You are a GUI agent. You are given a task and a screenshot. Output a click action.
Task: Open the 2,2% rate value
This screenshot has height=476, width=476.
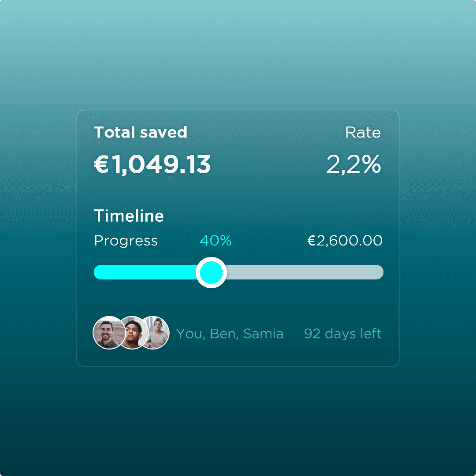coord(353,165)
